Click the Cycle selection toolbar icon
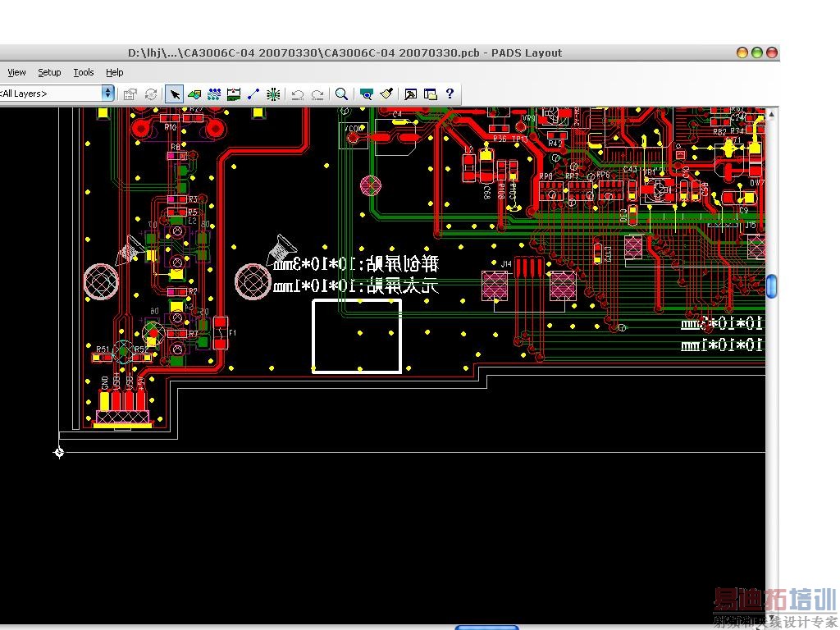This screenshot has width=840, height=630. tap(151, 94)
